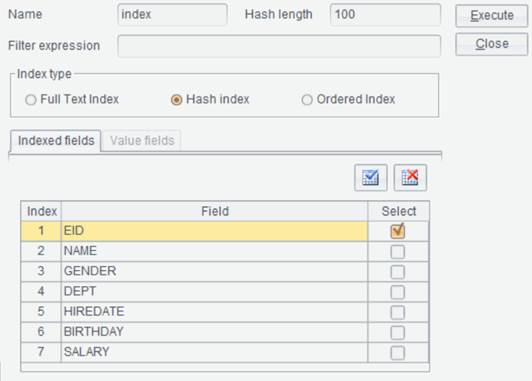Open the Value fields tab
The width and height of the screenshot is (532, 381).
(142, 141)
